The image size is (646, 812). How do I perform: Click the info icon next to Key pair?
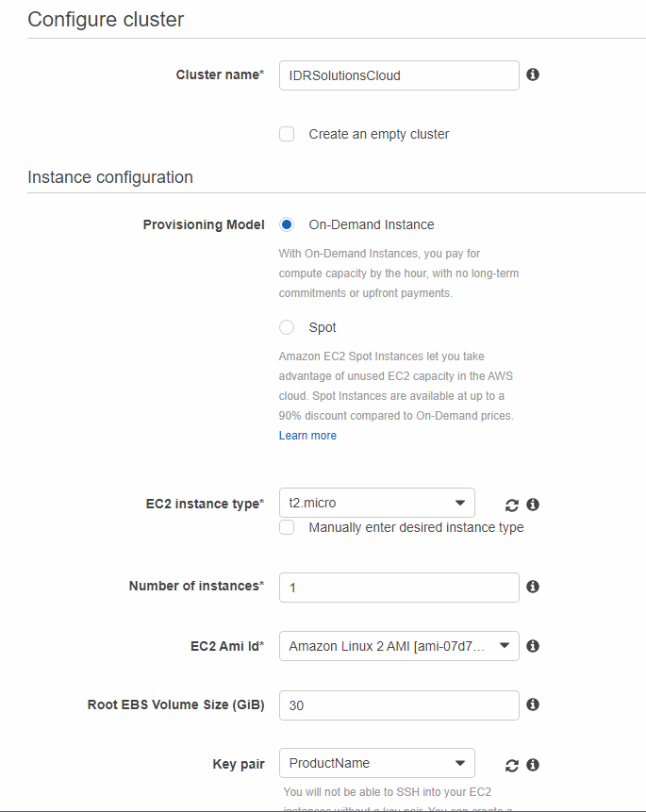pos(533,764)
